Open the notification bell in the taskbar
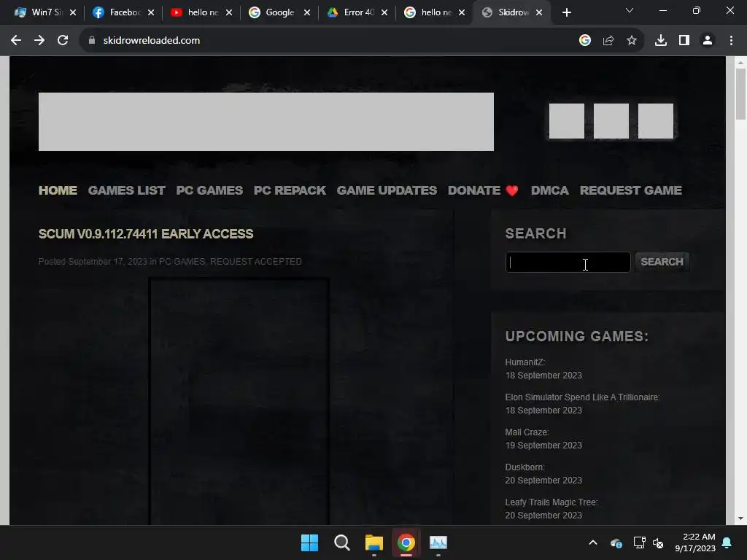 727,542
